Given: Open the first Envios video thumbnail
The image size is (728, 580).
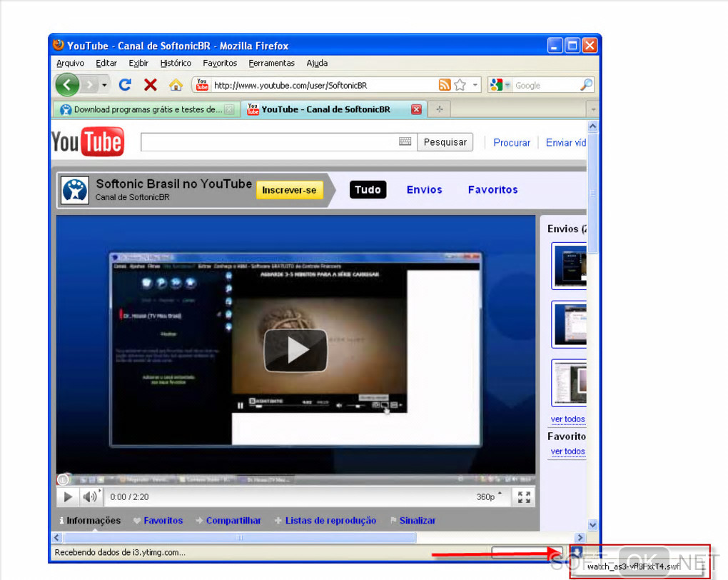Looking at the screenshot, I should tap(570, 266).
